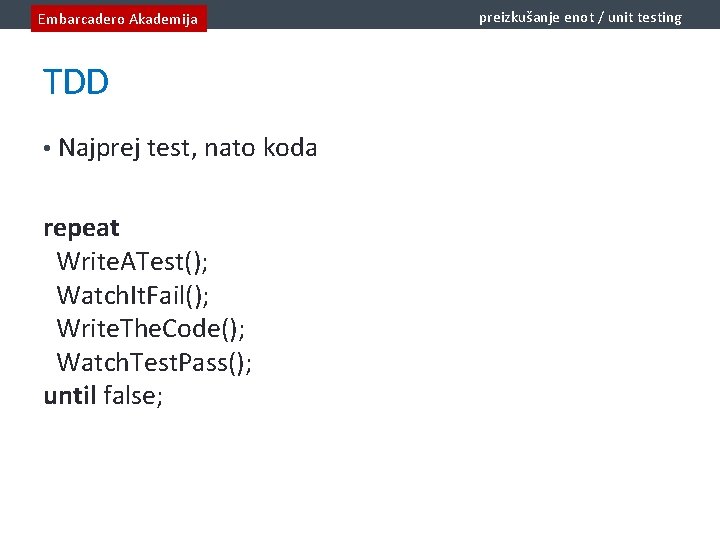Click the word "preizkušanje" in the top bar
The height and width of the screenshot is (540, 720).
[x=513, y=17]
